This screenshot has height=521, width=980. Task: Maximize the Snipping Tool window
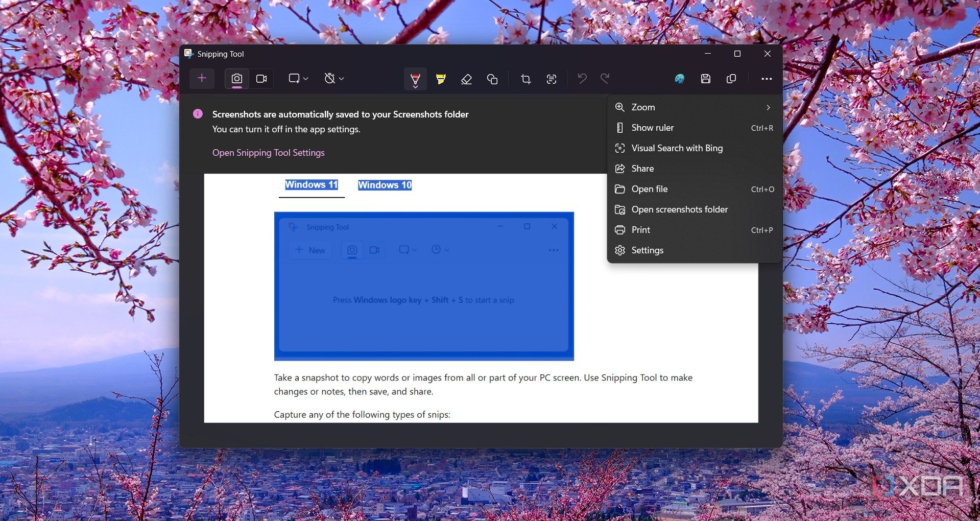pos(737,54)
